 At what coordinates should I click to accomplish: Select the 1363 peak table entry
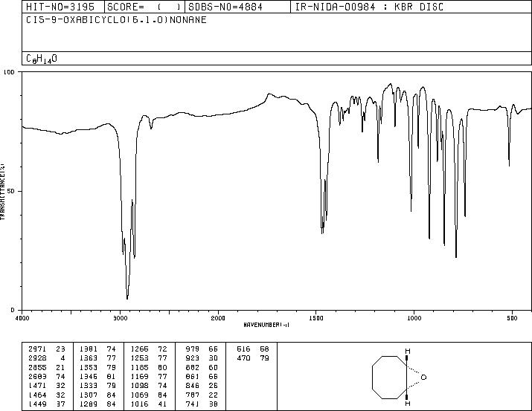click(97, 358)
